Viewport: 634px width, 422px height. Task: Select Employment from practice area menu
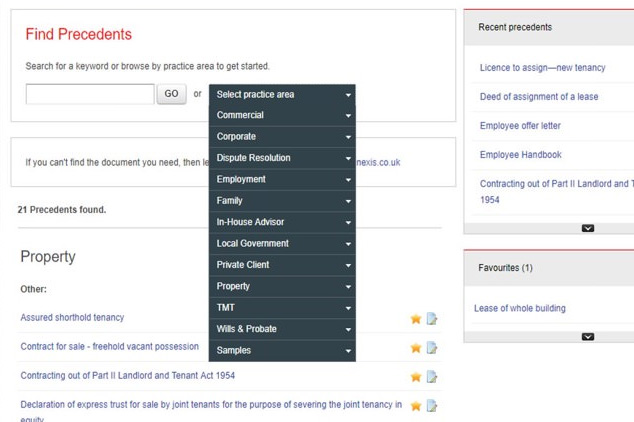tap(283, 179)
